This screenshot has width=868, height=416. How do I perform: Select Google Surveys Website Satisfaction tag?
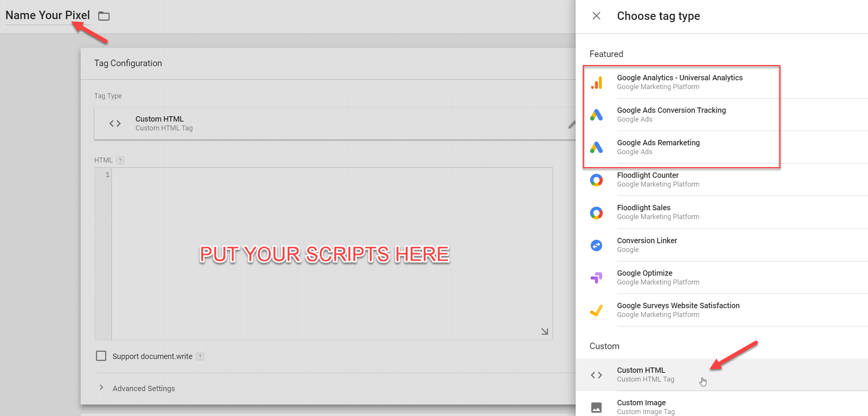pyautogui.click(x=722, y=310)
